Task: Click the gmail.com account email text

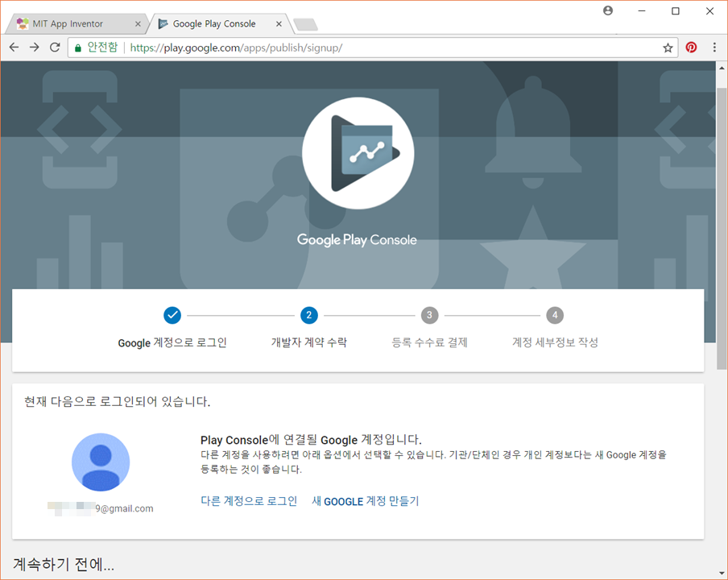Action: click(101, 508)
